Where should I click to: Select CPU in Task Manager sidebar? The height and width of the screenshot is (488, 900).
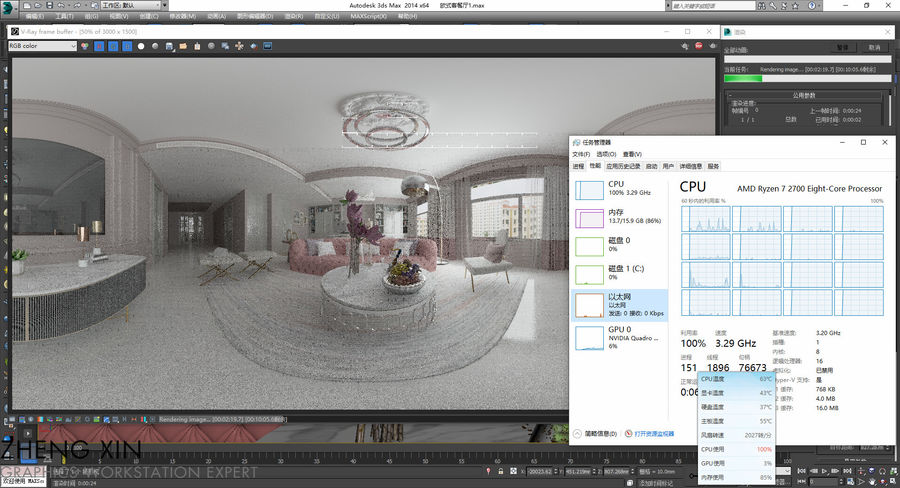coord(620,190)
